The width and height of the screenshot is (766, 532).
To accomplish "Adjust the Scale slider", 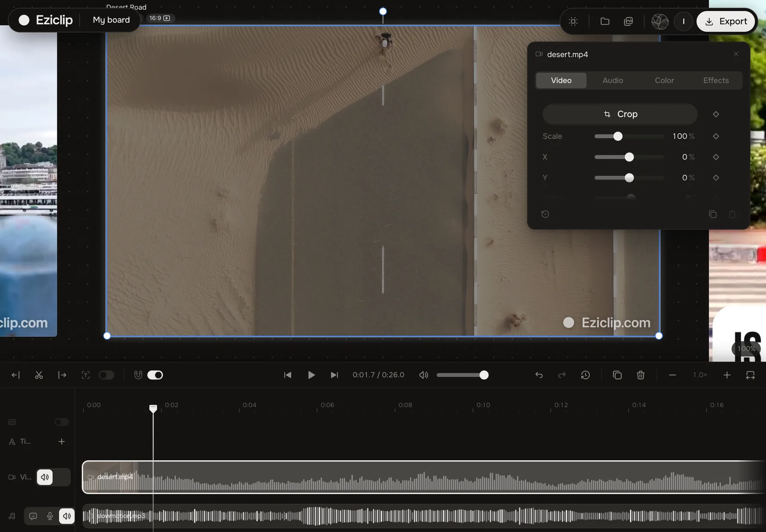I will [628, 136].
